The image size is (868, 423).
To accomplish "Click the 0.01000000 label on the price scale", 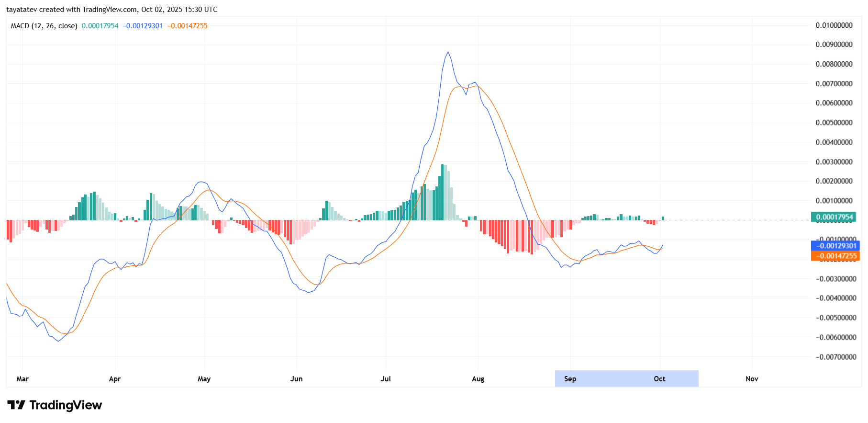I will pos(834,25).
